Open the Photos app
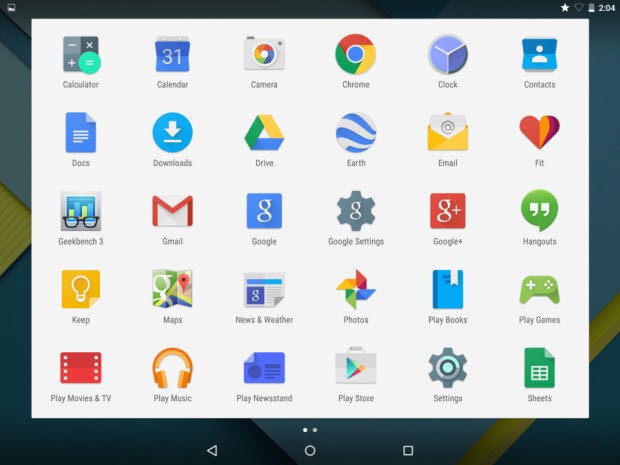The height and width of the screenshot is (465, 620). (x=355, y=289)
